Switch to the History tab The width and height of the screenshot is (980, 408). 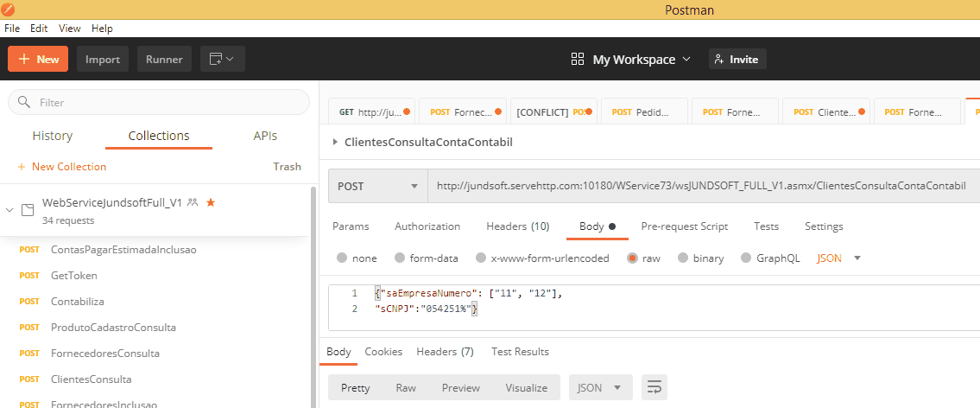[x=52, y=136]
